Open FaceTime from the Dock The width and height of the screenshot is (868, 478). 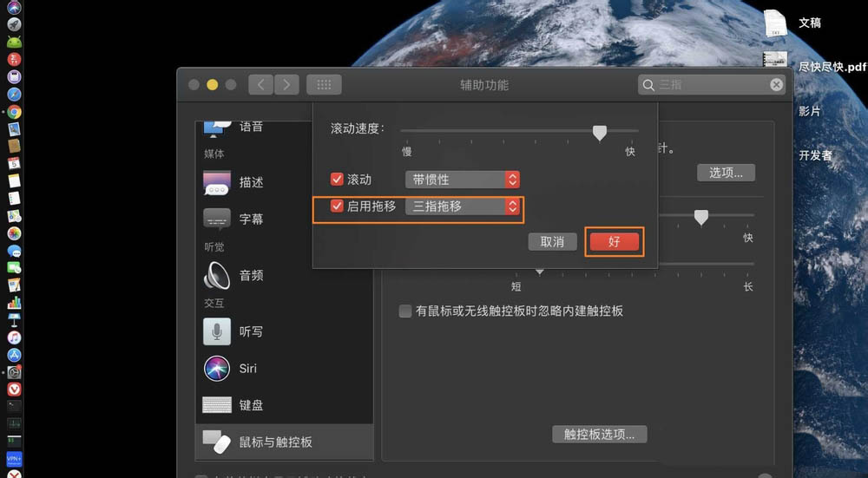pos(14,268)
